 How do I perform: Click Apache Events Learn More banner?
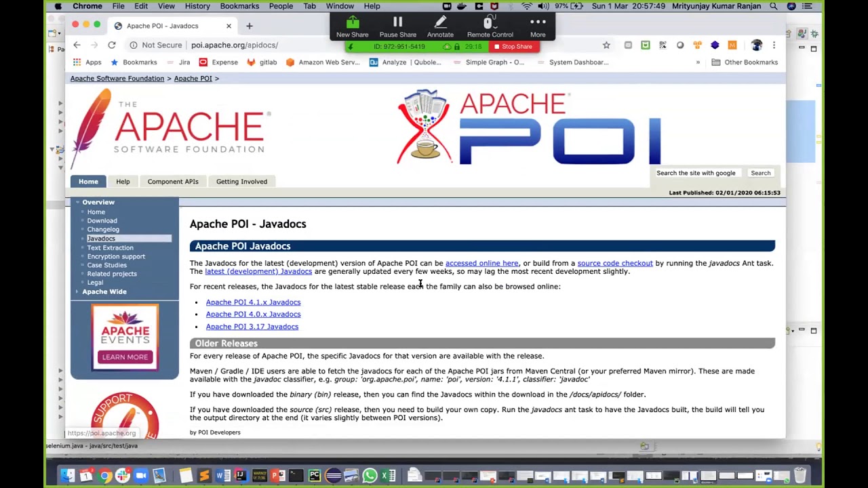click(125, 338)
